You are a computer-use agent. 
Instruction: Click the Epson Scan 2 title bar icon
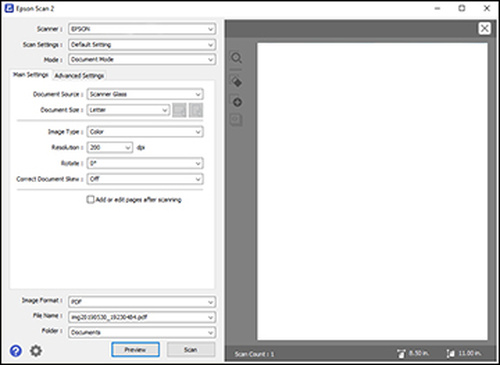9,8
